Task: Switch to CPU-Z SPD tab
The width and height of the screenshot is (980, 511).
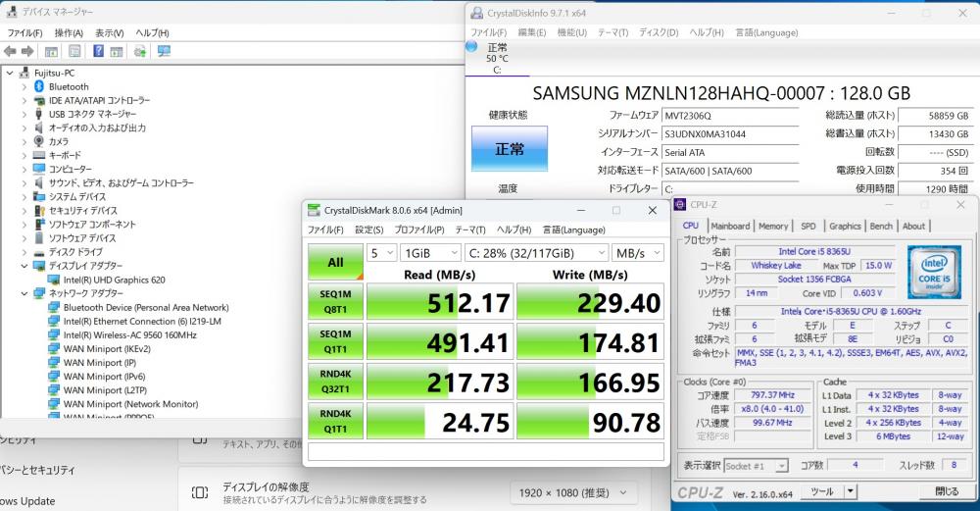Action: (808, 226)
